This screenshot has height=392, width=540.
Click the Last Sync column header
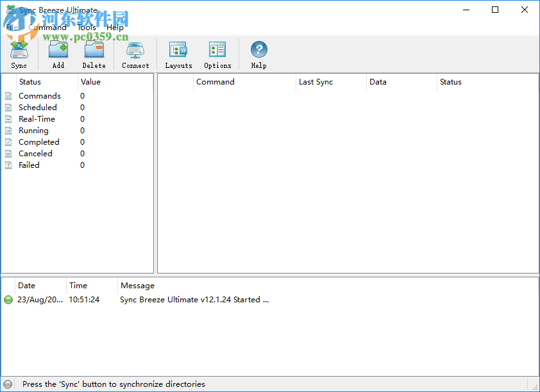click(316, 82)
